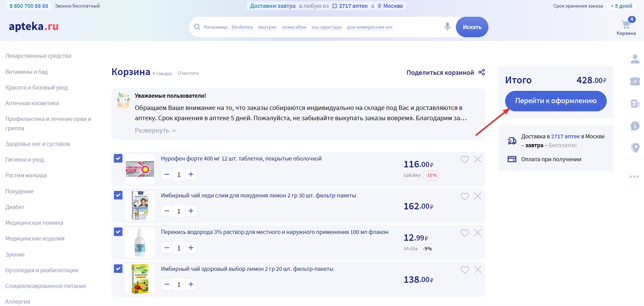Screen dimensions: 644x306
Task: Open Растим малыша category
Action: pyautogui.click(x=26, y=175)
